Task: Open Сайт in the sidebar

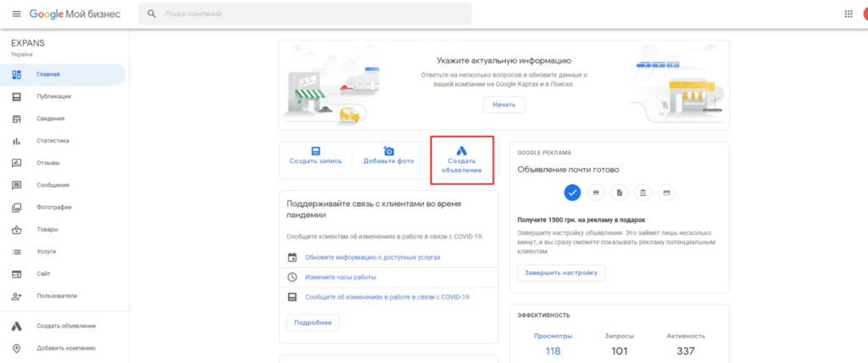Action: [x=63, y=274]
